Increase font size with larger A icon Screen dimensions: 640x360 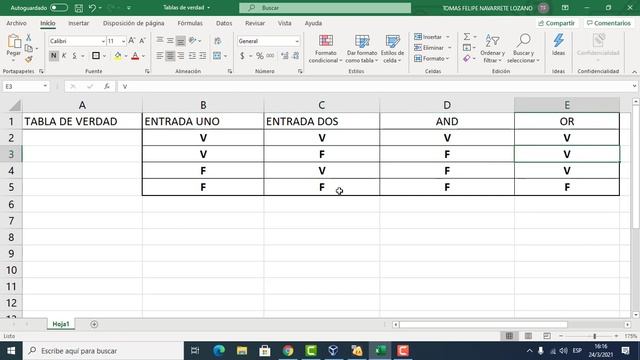point(131,41)
